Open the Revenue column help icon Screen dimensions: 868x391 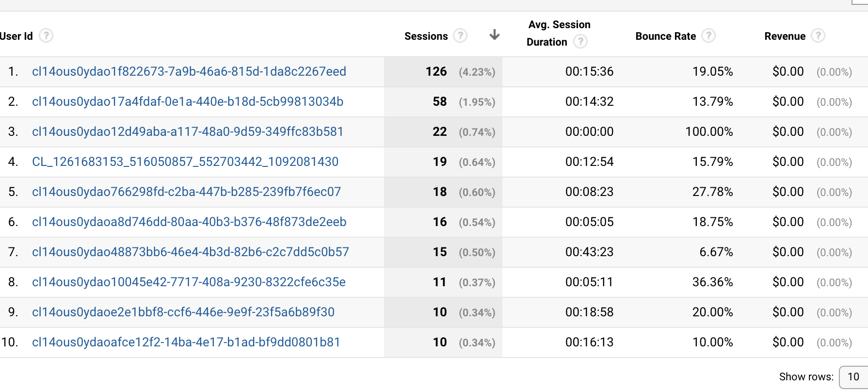coord(819,35)
